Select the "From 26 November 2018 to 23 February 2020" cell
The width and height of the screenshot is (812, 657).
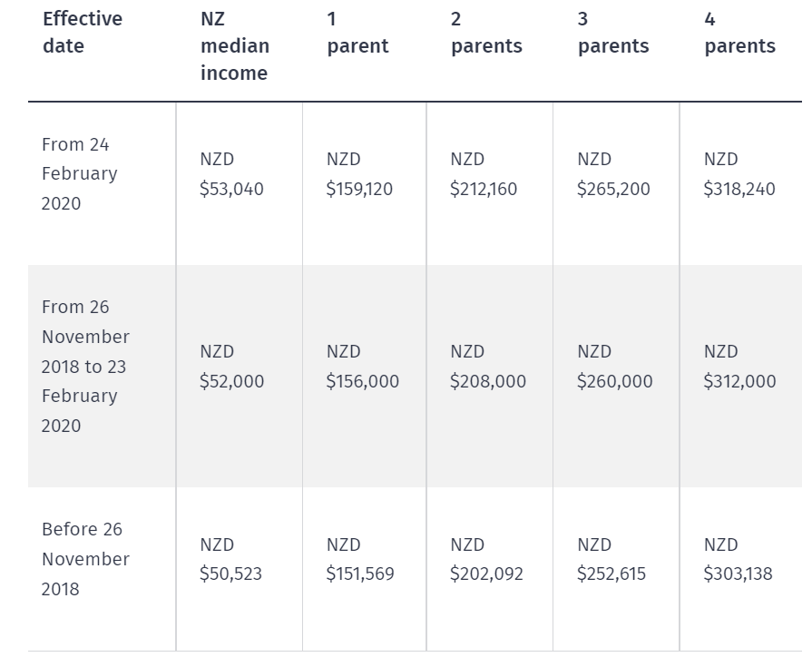pyautogui.click(x=85, y=367)
